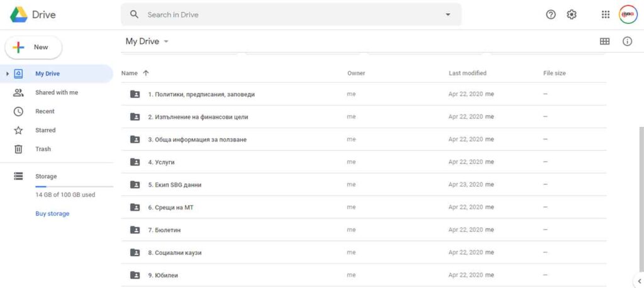
Task: Select folder 9. Юбилеи
Action: tap(364, 275)
